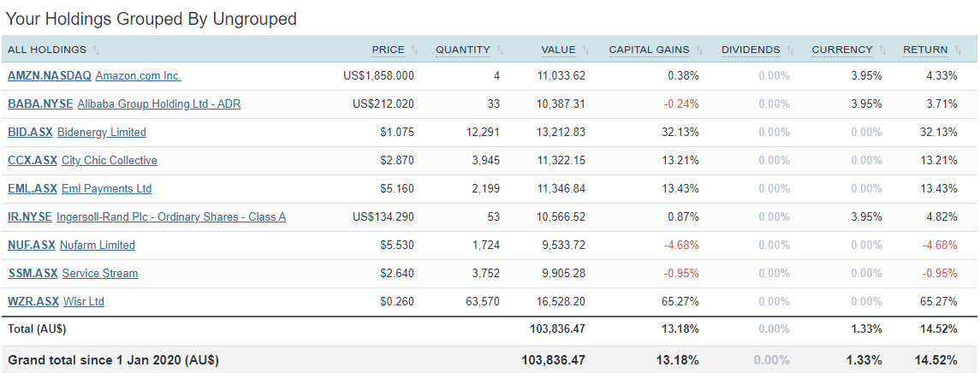Open the SSM.ASX ticker link
The image size is (980, 379).
pos(33,274)
